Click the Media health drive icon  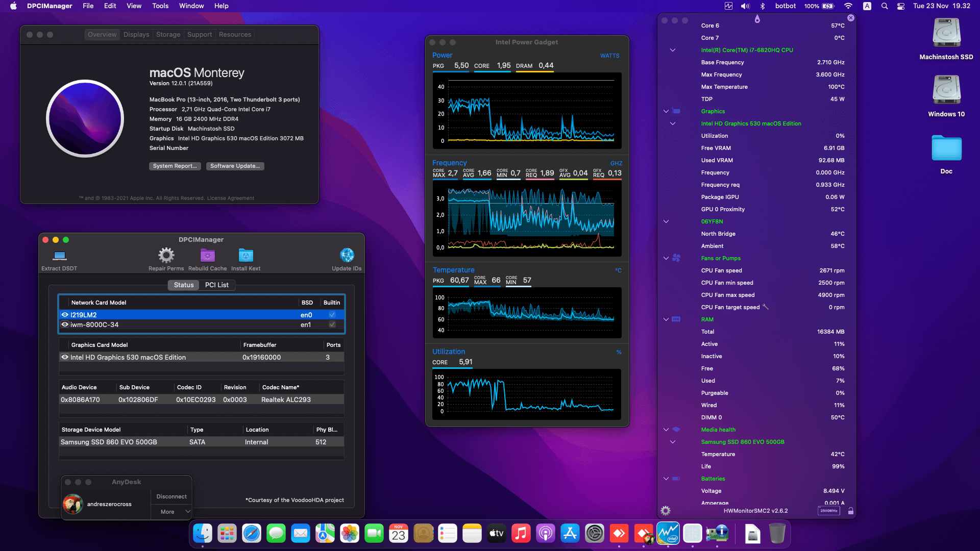pyautogui.click(x=677, y=430)
